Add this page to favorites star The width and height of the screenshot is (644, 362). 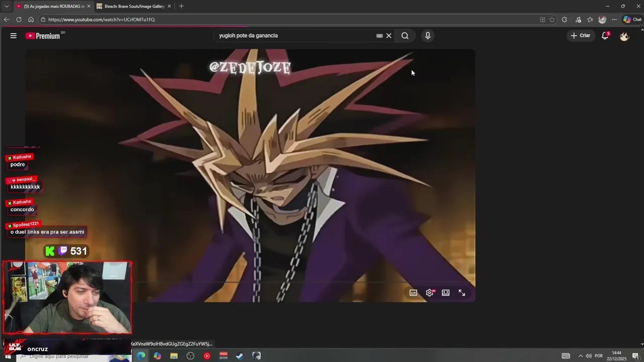point(552,20)
